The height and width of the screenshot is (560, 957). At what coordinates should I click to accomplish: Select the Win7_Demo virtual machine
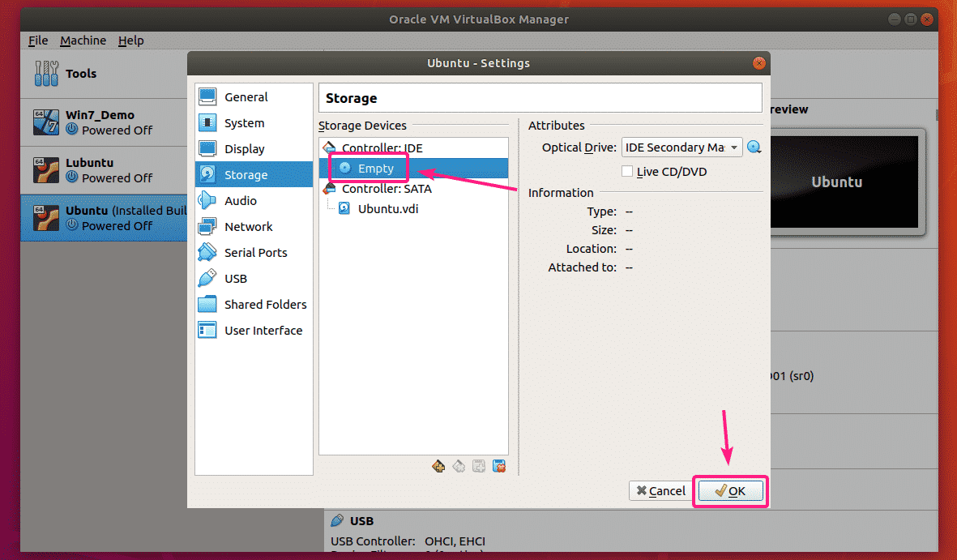coord(104,122)
